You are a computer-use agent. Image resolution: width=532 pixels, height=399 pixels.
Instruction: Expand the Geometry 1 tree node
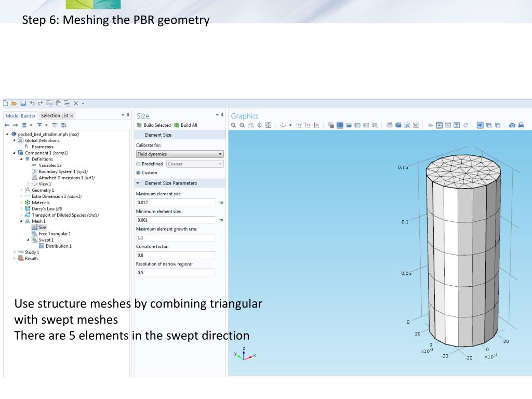click(x=21, y=190)
